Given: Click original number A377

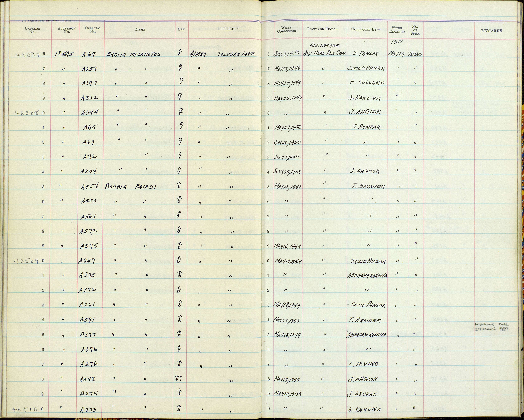Looking at the screenshot, I should 88,335.
